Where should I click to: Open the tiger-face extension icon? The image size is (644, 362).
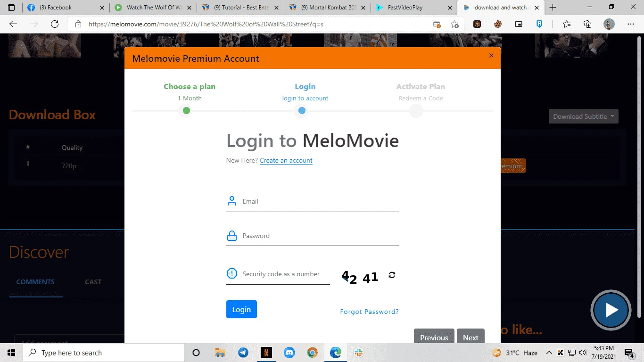[x=477, y=24]
